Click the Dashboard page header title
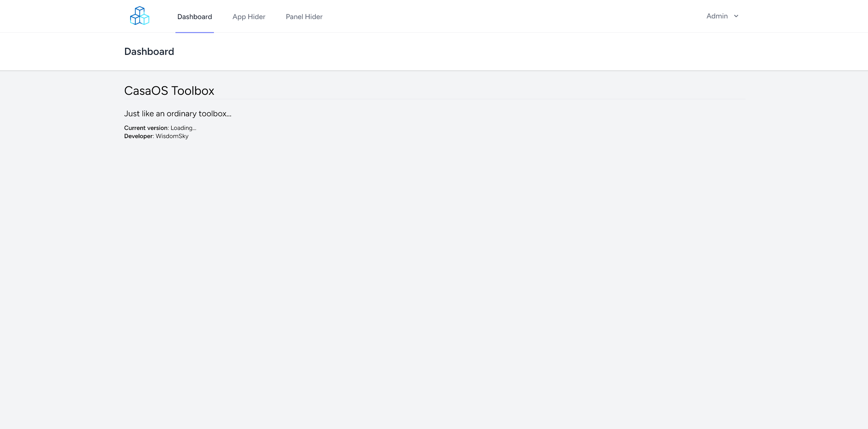The height and width of the screenshot is (429, 868). pos(149,51)
